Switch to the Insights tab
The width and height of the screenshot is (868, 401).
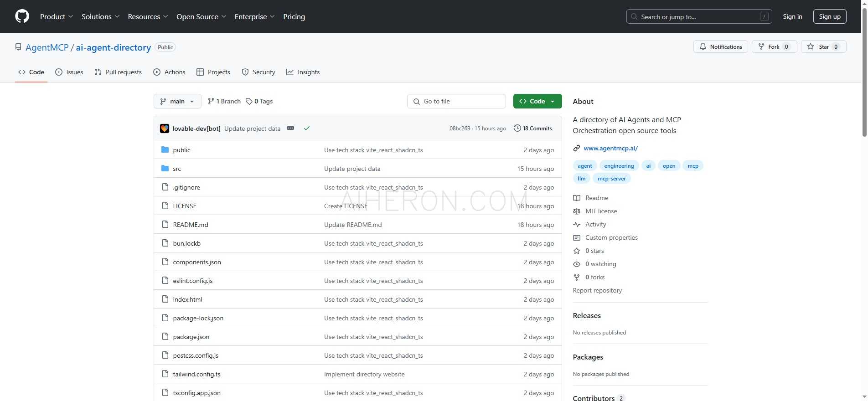point(303,72)
